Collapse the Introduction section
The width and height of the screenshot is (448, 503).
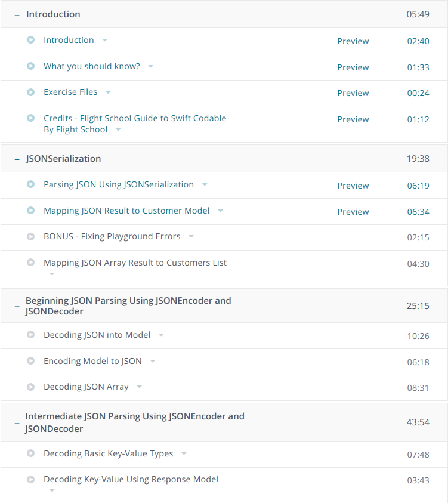[17, 15]
